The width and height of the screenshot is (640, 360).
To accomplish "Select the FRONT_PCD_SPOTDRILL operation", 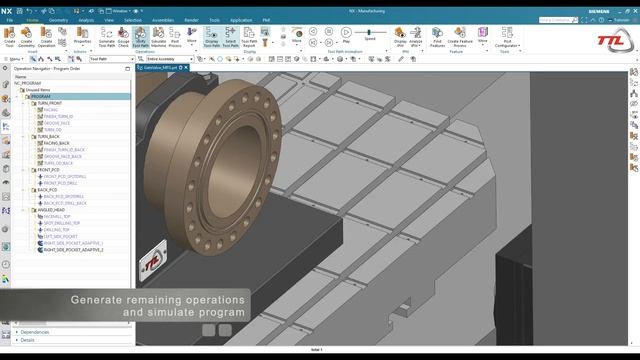I will 64,177.
